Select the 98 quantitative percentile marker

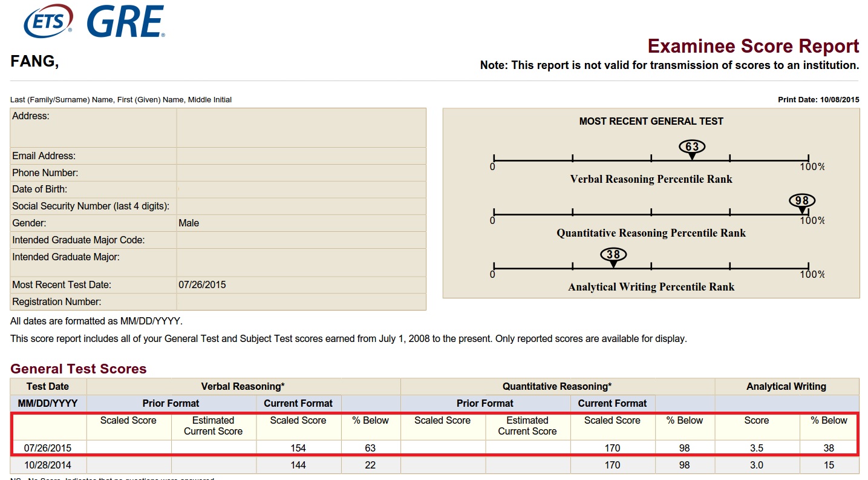tap(802, 202)
